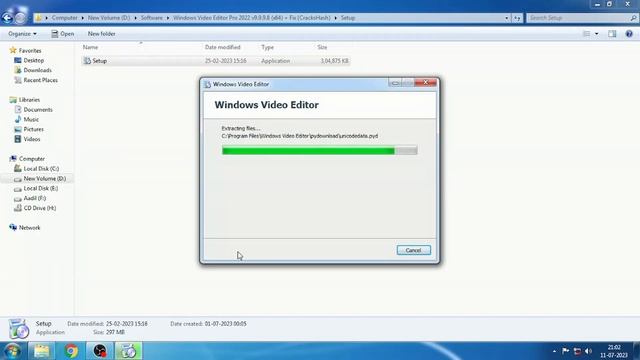
Task: Click the installer extraction progress bar
Action: (319, 151)
